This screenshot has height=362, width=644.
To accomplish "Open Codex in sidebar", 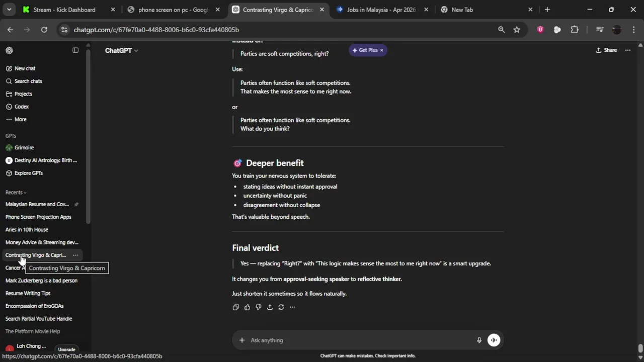I will click(21, 107).
